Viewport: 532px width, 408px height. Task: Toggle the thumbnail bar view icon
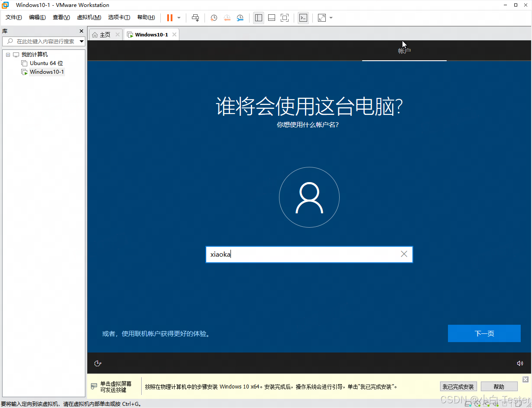pyautogui.click(x=272, y=18)
